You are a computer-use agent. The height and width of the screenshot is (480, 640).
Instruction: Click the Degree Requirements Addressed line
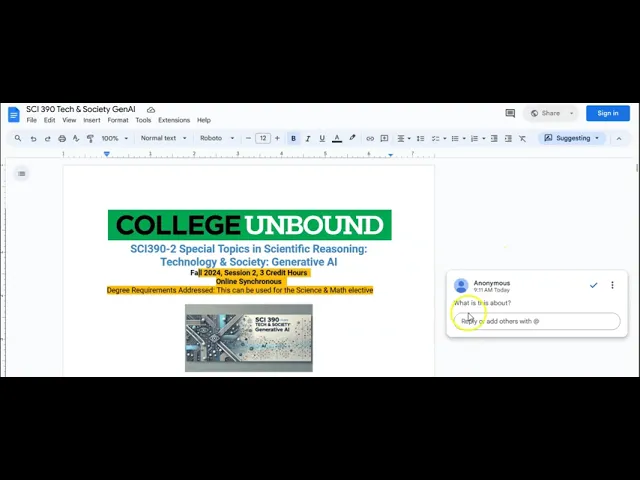(240, 290)
